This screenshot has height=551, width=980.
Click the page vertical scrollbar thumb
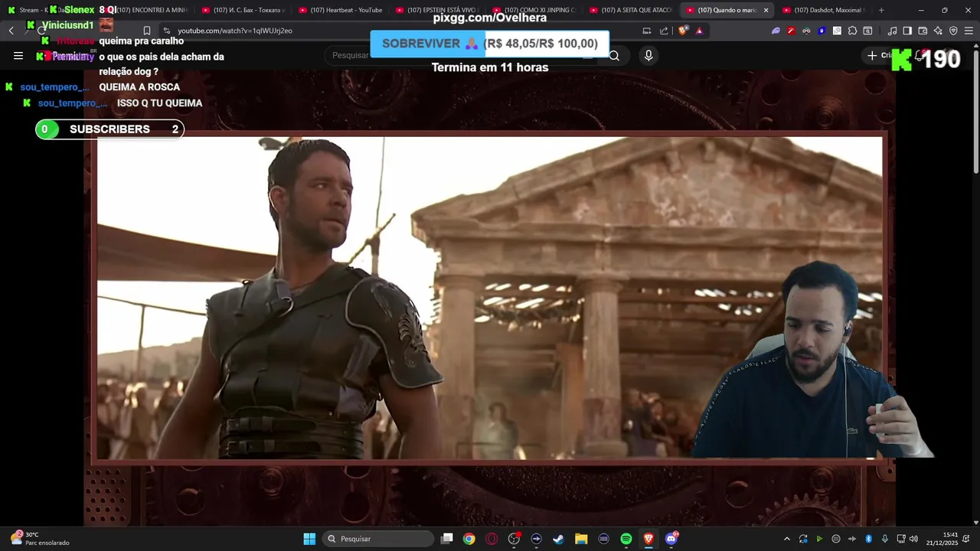point(975,111)
